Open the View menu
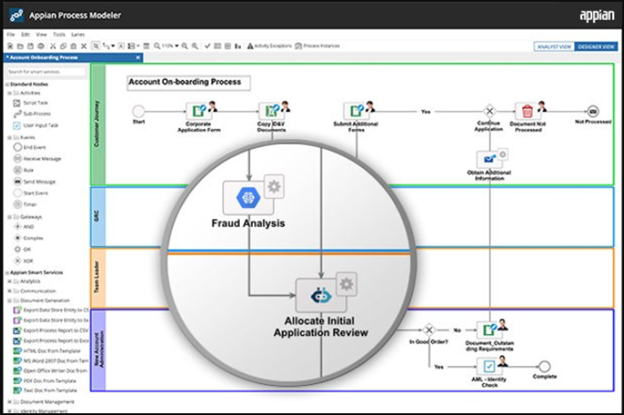 click(x=41, y=35)
